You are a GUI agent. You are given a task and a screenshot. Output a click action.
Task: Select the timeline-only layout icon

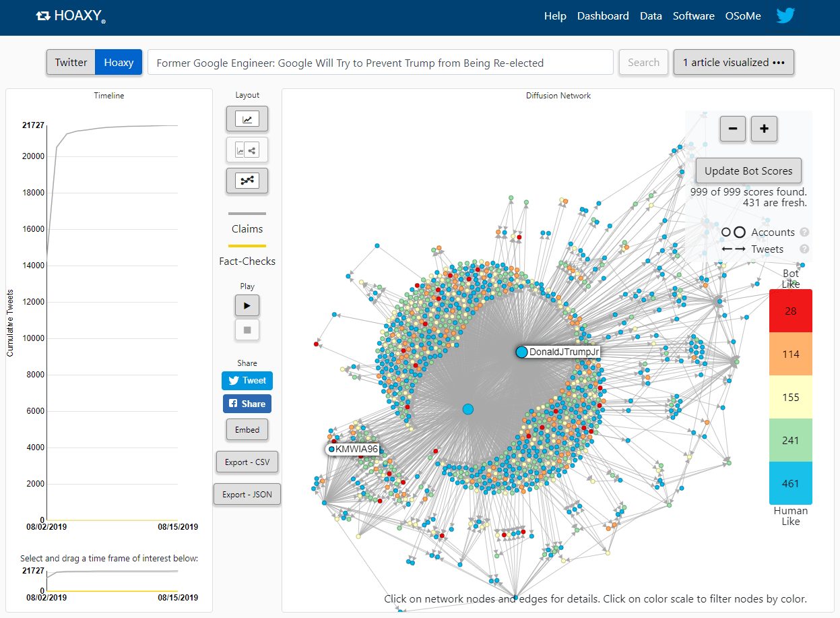coord(247,119)
